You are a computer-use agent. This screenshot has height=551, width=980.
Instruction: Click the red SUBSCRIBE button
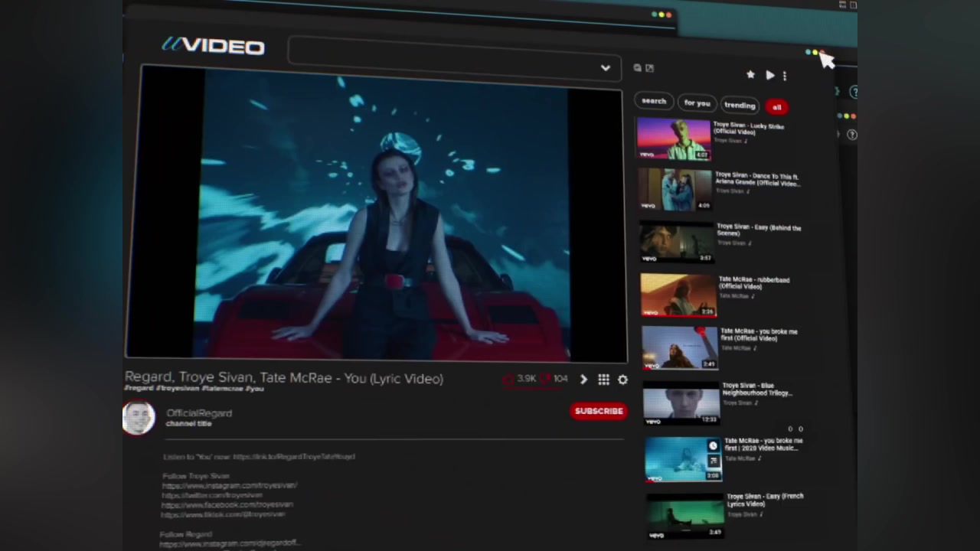point(599,411)
